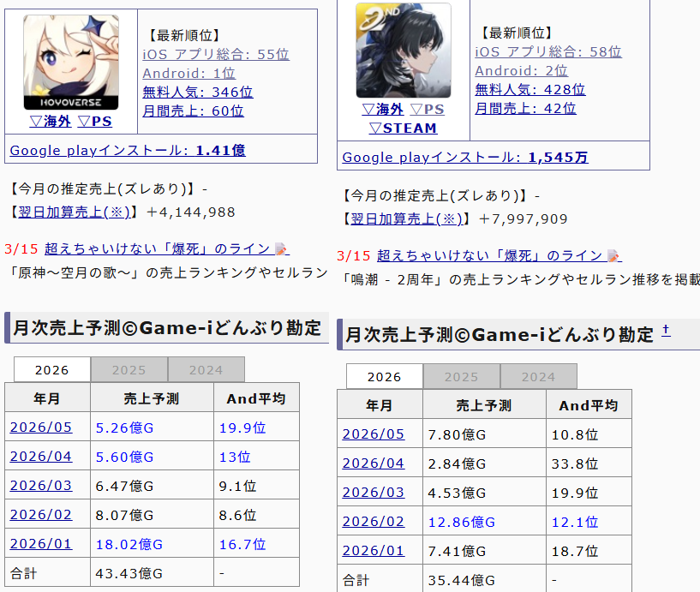Open 2026/02 in row with 8.07億G
The image size is (700, 592).
pos(40,515)
